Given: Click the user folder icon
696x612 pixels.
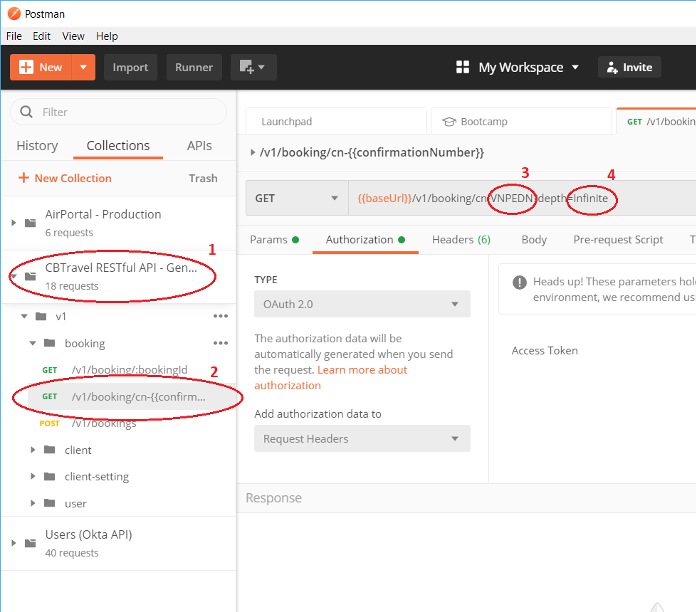Looking at the screenshot, I should coord(50,503).
